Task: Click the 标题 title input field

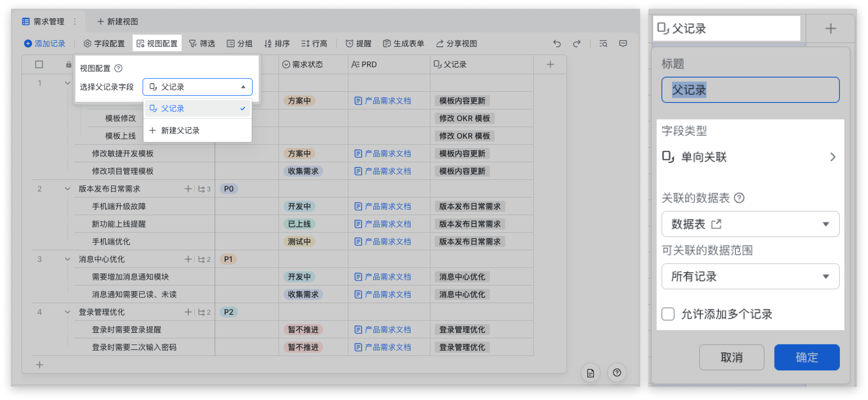Action: pyautogui.click(x=750, y=90)
